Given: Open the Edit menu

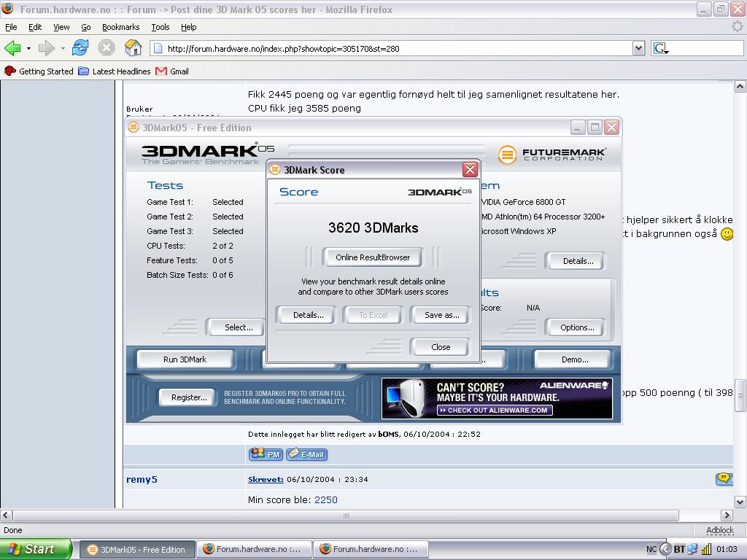Looking at the screenshot, I should click(x=35, y=27).
